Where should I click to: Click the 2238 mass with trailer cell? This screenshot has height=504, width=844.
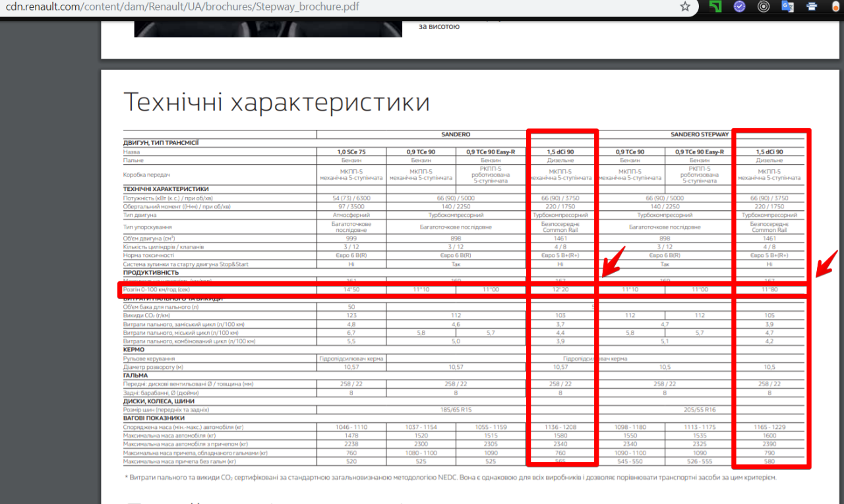351,444
